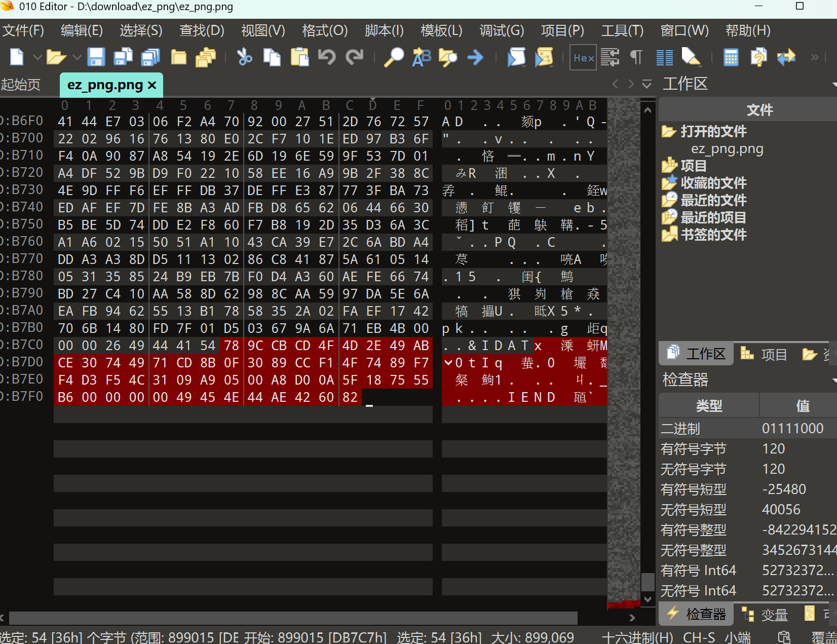This screenshot has height=644, width=837.
Task: Open the 文件(F) menu
Action: (x=23, y=30)
